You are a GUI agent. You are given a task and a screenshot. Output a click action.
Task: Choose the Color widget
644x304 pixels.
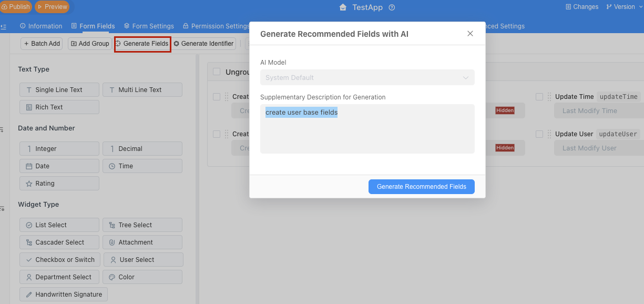[x=142, y=277]
